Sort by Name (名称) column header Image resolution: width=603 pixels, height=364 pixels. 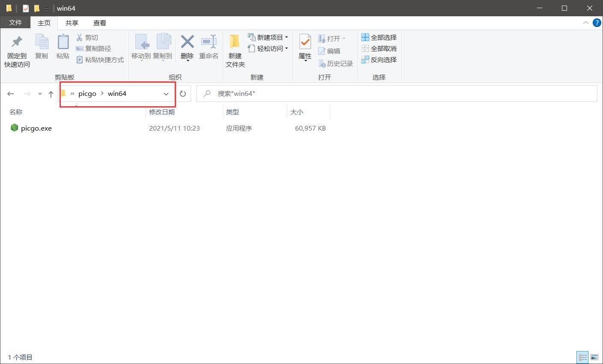coord(16,112)
